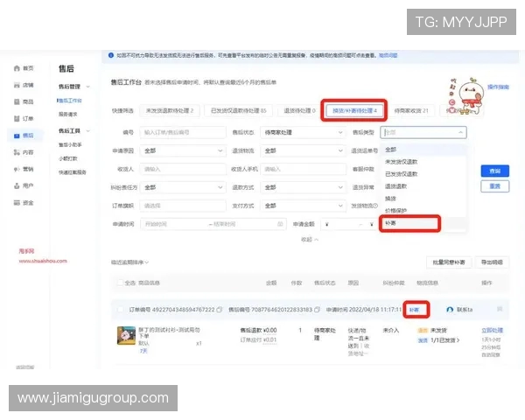Click 立即处理 link on the order row
This screenshot has height=420, width=525.
[492, 330]
